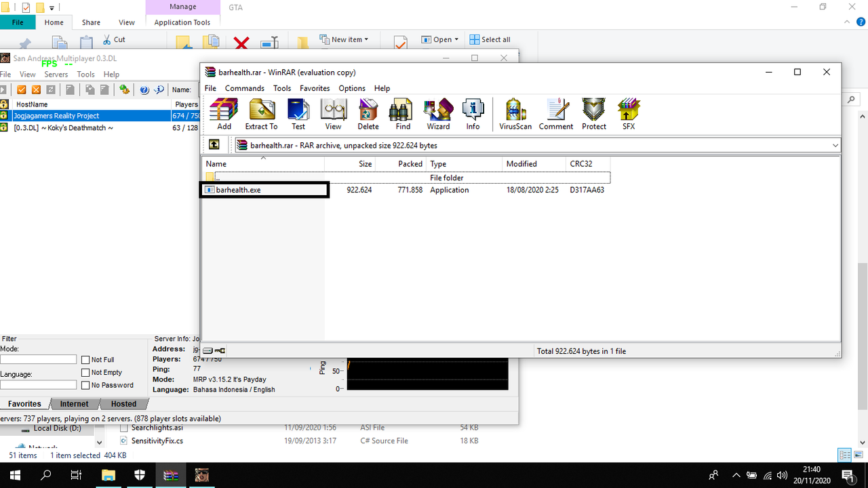Click the Protect archive icon

[594, 114]
